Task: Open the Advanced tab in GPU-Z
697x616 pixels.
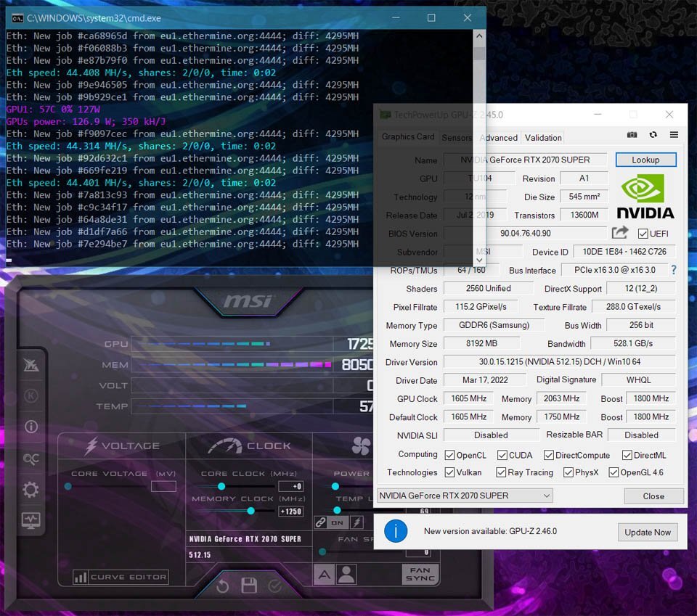Action: [498, 138]
